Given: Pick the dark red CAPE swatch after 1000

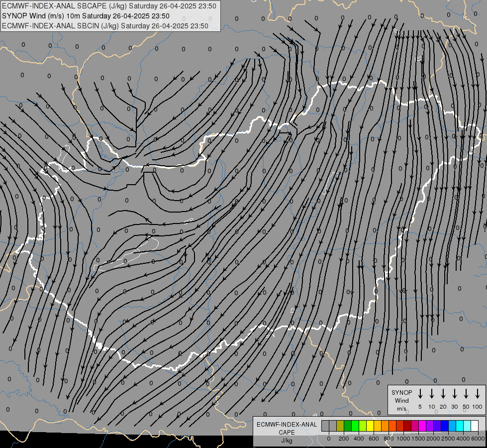Looking at the screenshot, I should 408,426.
